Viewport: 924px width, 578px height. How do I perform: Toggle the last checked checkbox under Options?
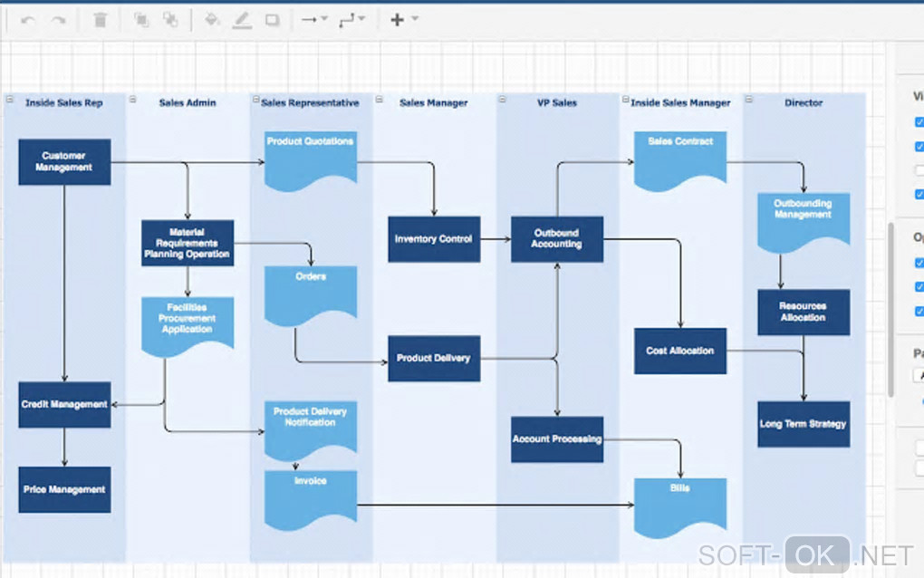(919, 311)
